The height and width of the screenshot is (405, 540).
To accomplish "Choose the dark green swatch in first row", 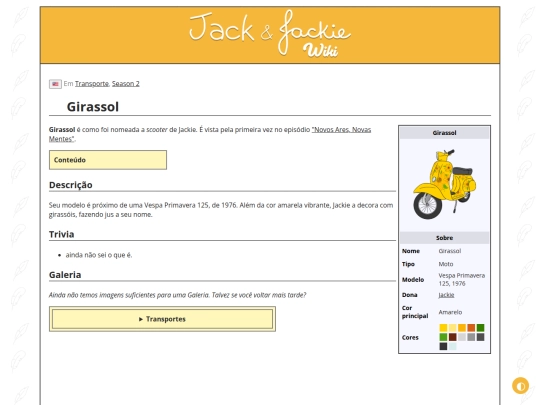I will click(480, 328).
